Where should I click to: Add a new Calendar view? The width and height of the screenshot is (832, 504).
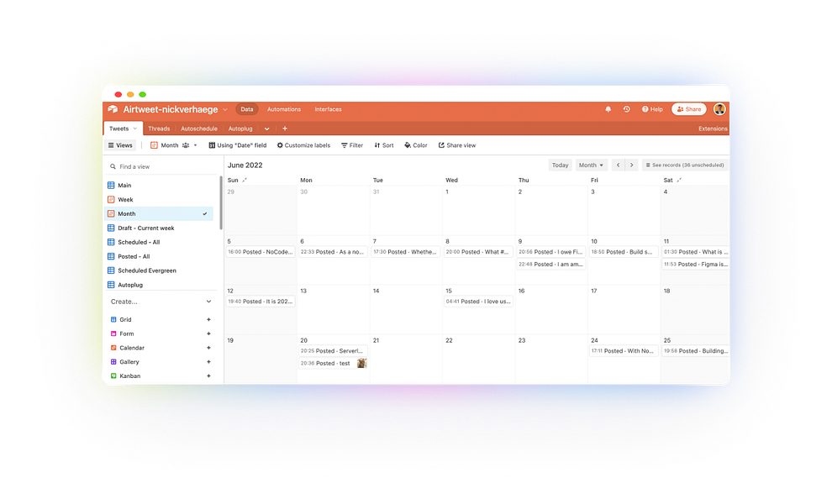pos(208,348)
